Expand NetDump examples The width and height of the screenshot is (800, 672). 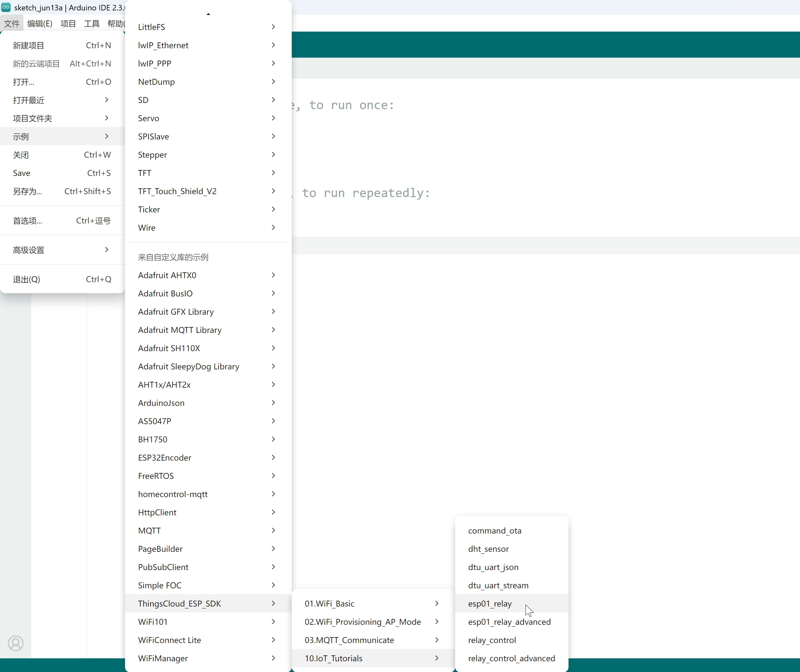coord(208,82)
